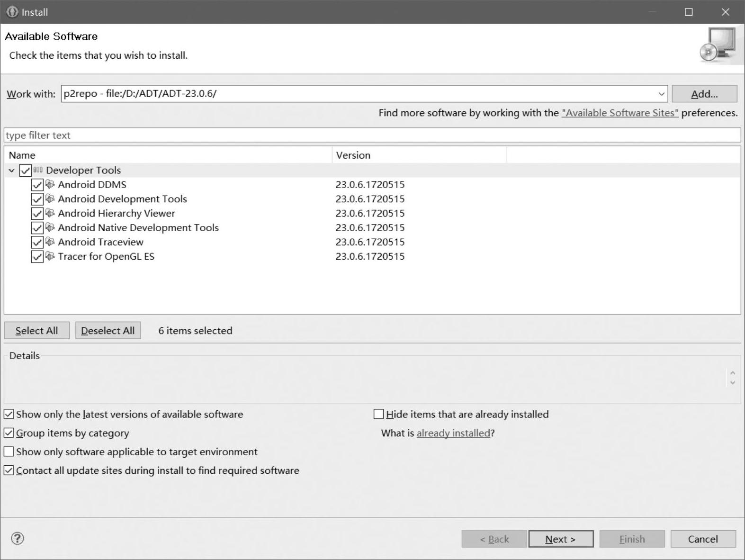Click the Tracer for OpenGL ES icon

point(50,256)
